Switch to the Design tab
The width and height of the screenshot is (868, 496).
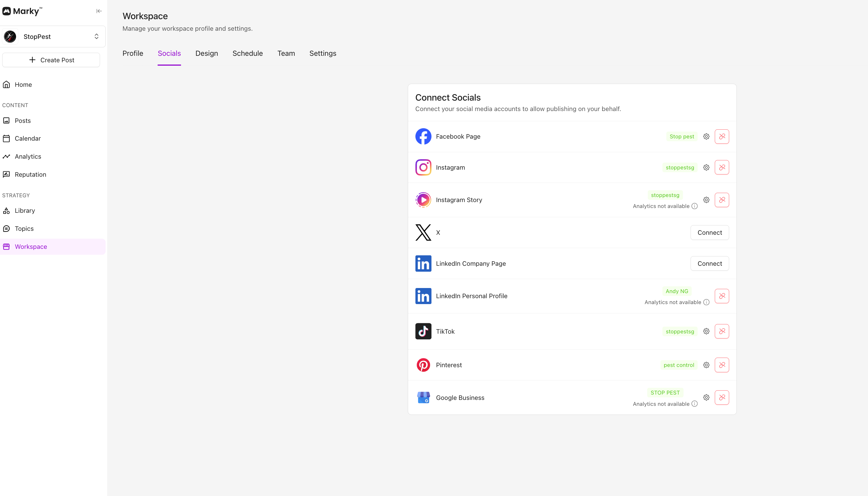(207, 54)
